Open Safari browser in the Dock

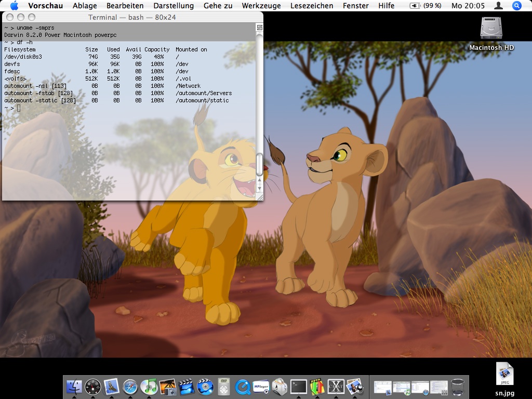click(130, 387)
